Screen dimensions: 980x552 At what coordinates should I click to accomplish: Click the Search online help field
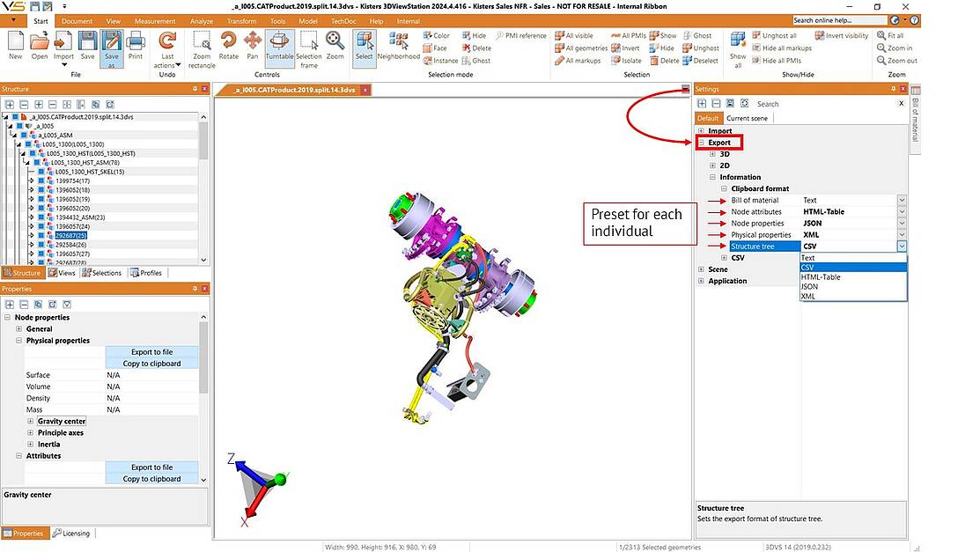[x=839, y=20]
